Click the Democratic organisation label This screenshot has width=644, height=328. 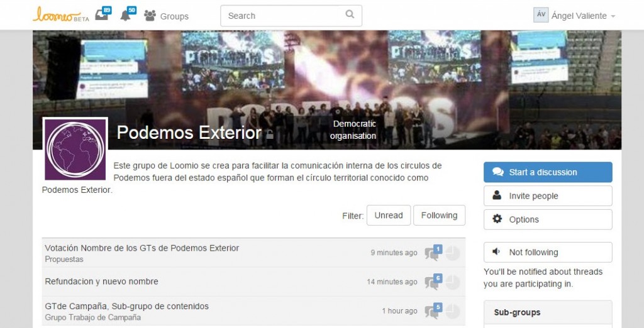tap(353, 129)
